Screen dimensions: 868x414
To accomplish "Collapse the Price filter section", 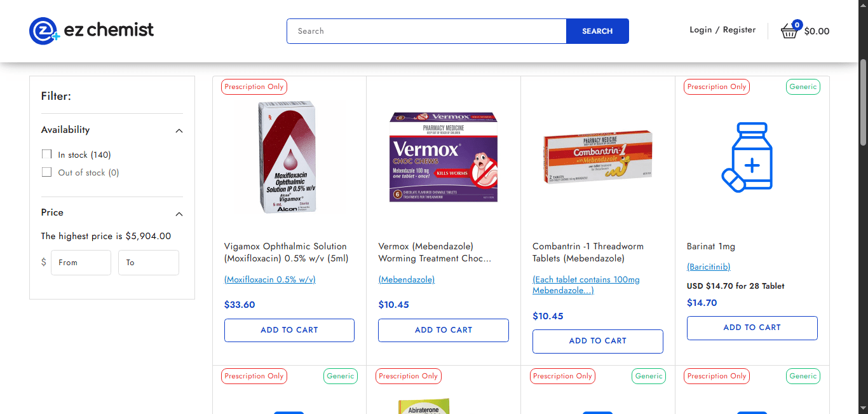I will (x=179, y=214).
